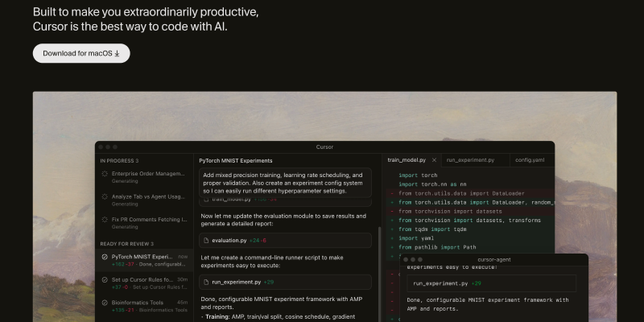644x322 pixels.
Task: Close the train_model.py editor tab
Action: point(434,160)
